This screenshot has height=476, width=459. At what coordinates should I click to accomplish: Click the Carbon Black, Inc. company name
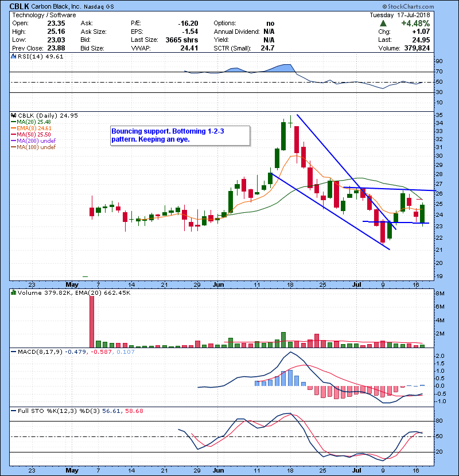click(56, 6)
